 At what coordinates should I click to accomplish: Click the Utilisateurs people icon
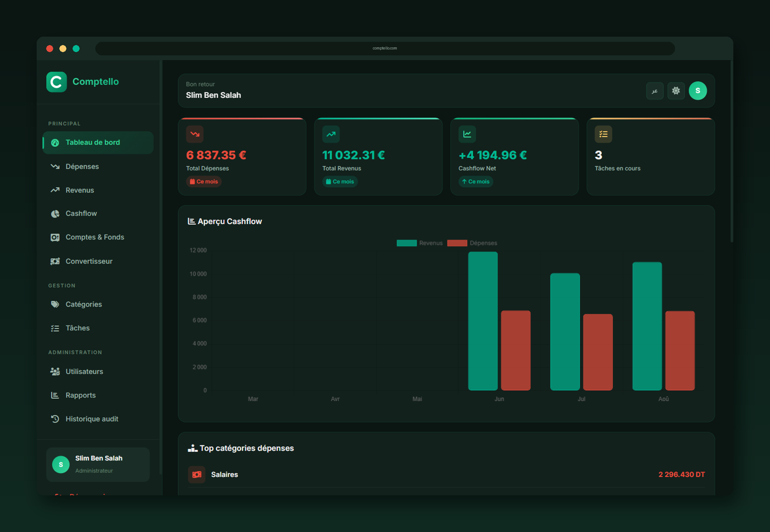tap(55, 371)
